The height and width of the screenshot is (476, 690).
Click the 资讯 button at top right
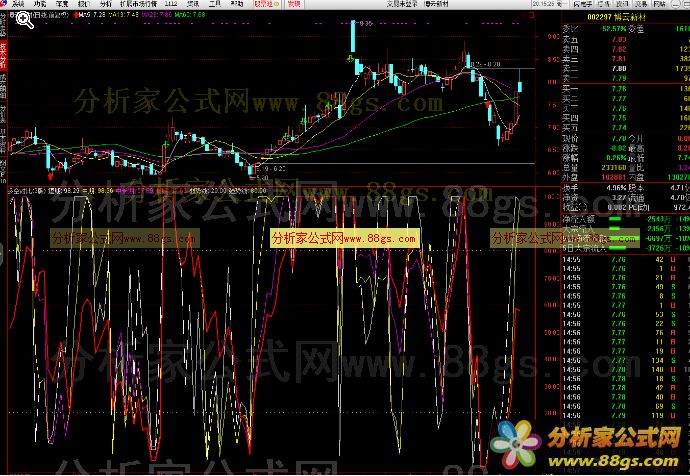(622, 4)
